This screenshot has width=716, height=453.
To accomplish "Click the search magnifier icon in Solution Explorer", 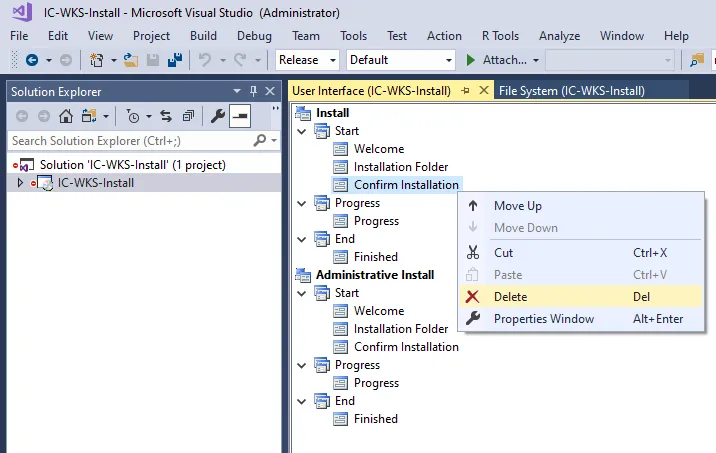I will (x=260, y=140).
